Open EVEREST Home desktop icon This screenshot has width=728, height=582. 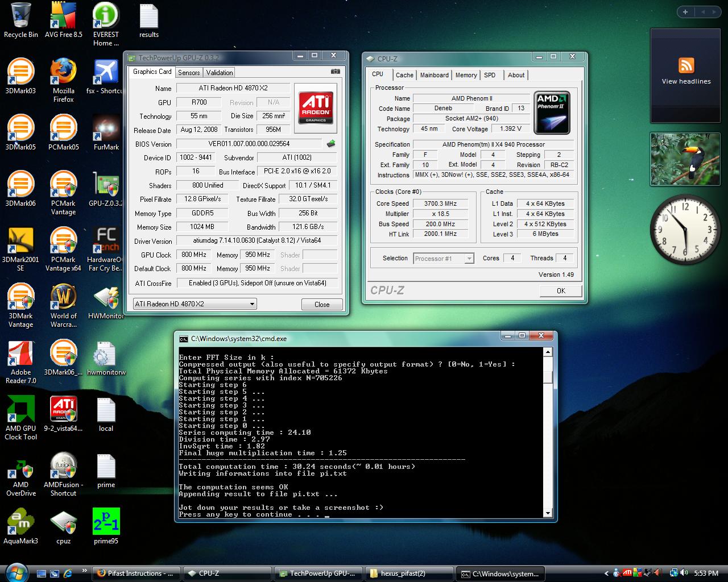[x=106, y=24]
